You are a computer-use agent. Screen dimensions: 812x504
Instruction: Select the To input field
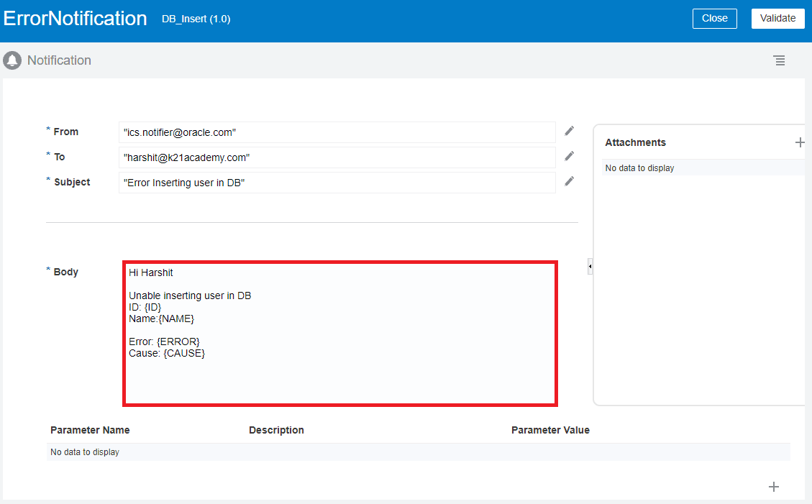338,157
